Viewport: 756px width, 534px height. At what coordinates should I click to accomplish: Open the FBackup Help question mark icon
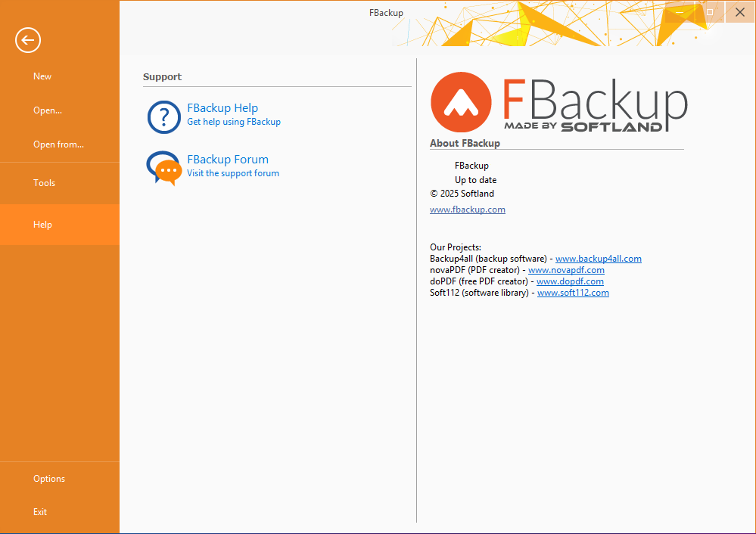coord(164,117)
